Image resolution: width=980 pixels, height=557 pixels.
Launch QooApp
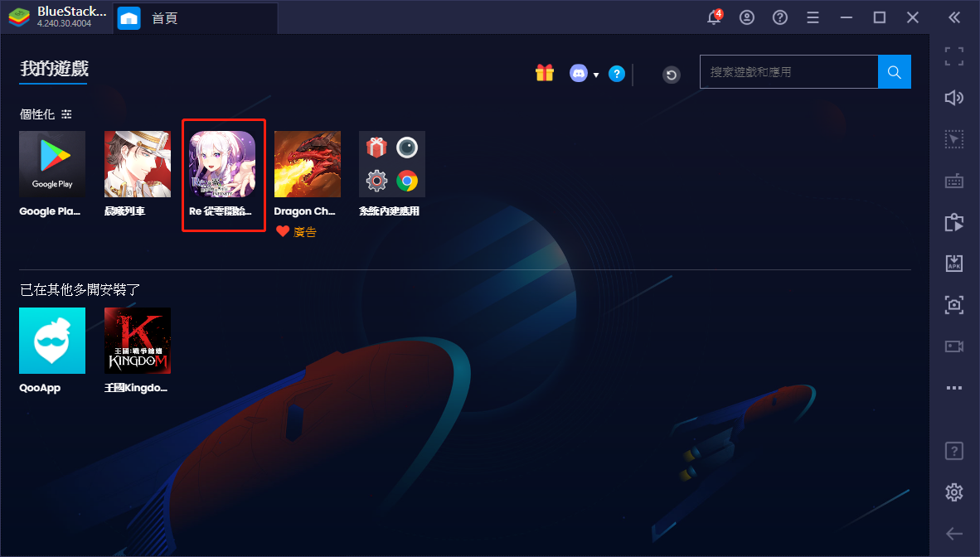[x=52, y=341]
